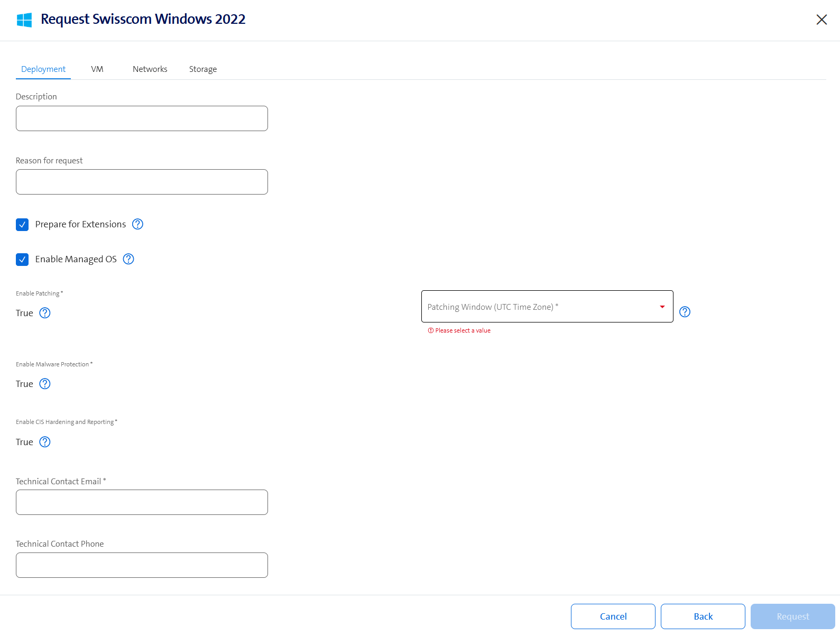The height and width of the screenshot is (636, 840).
Task: Click the 'Enable CIS Hardening and Reporting' label
Action: click(66, 422)
